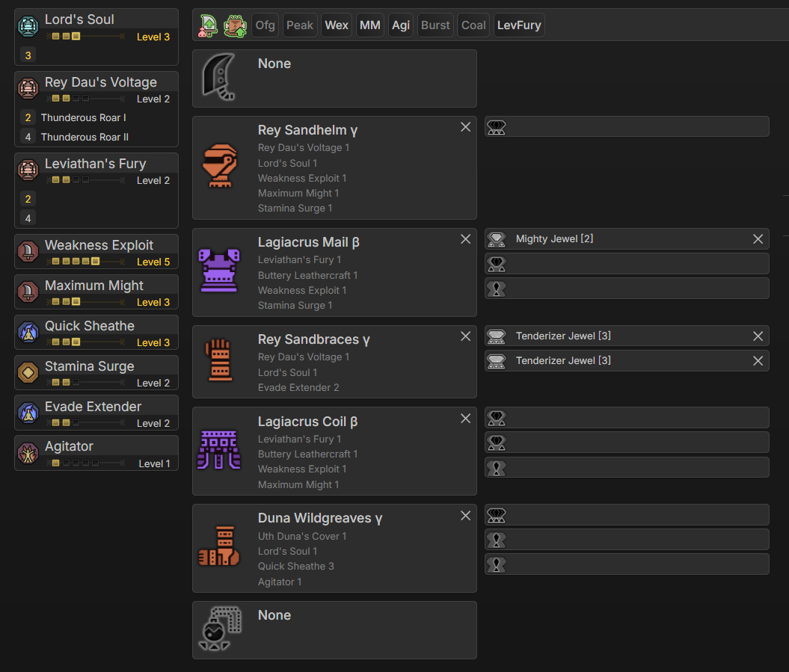Viewport: 789px width, 672px height.
Task: Select the Thunderous Roar I bonus row
Action: coord(96,117)
